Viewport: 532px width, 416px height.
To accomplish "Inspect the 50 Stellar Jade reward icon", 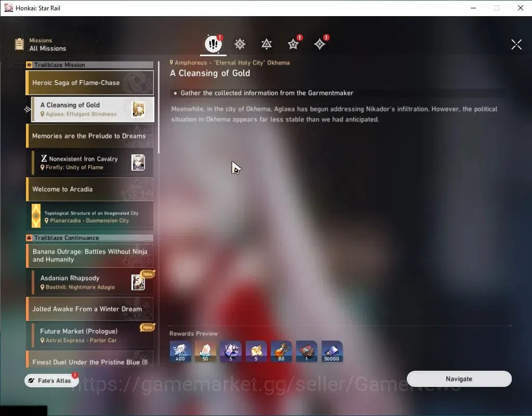I will point(205,352).
